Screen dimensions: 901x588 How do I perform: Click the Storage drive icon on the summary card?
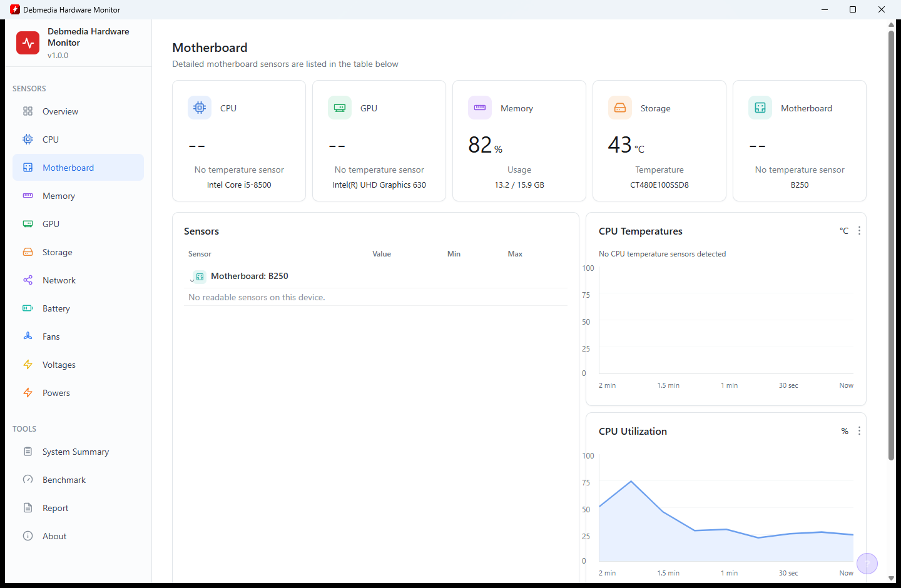pyautogui.click(x=620, y=108)
